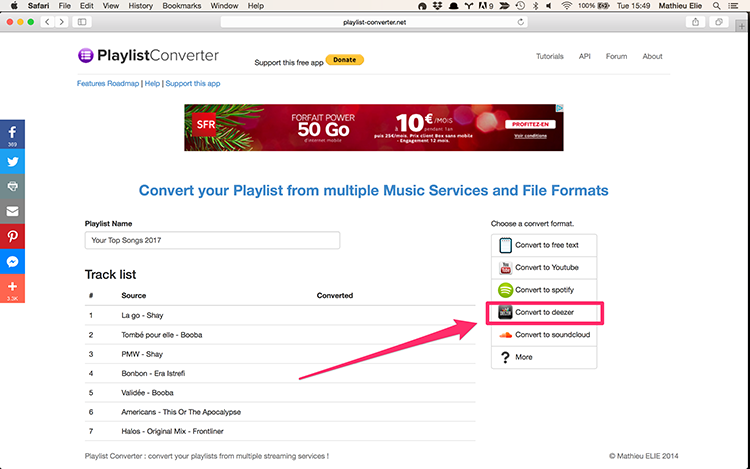Click the Donate button
Viewport: 750px width, 469px height.
[x=345, y=60]
